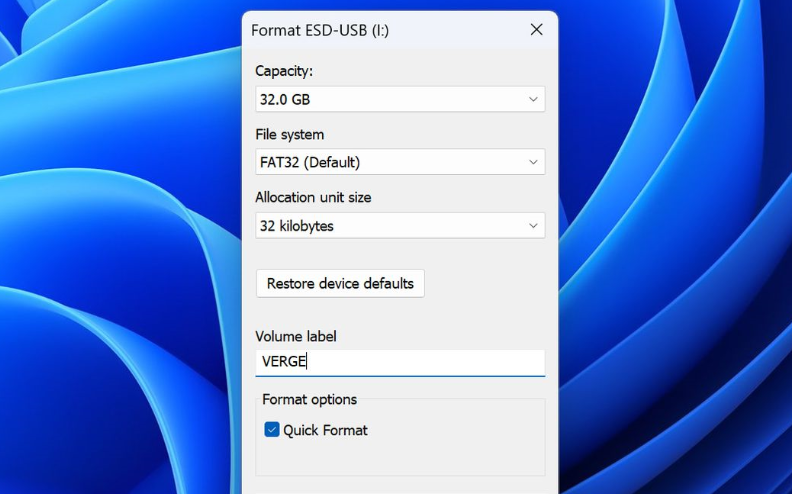This screenshot has width=792, height=494.
Task: Open the File system dropdown arrow
Action: tap(533, 162)
